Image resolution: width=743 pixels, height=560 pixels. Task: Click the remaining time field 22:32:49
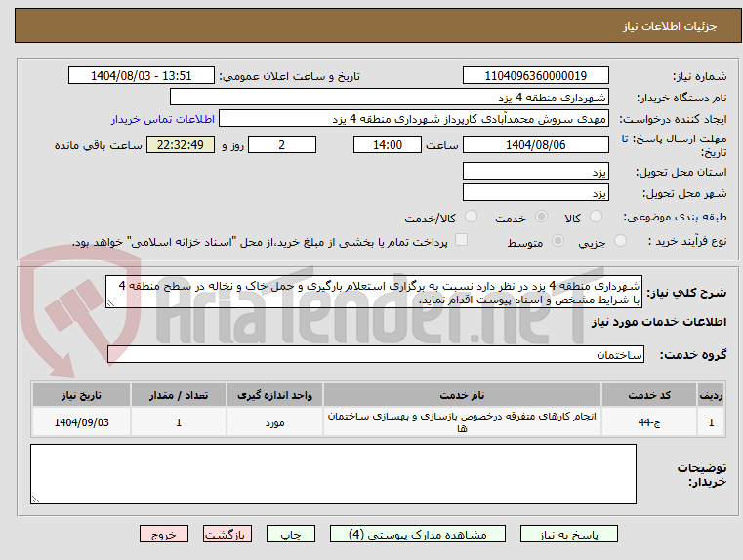pos(181,144)
